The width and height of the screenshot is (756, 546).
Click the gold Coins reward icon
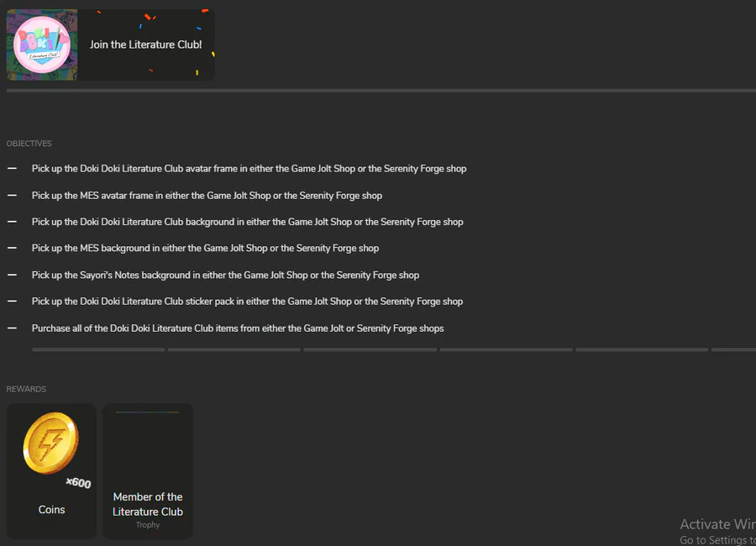point(51,443)
